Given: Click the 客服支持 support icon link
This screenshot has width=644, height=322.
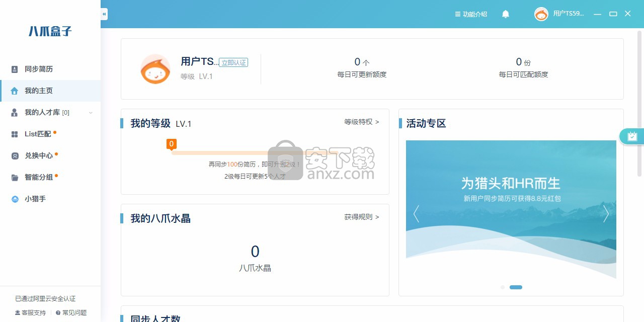Looking at the screenshot, I should point(30,312).
